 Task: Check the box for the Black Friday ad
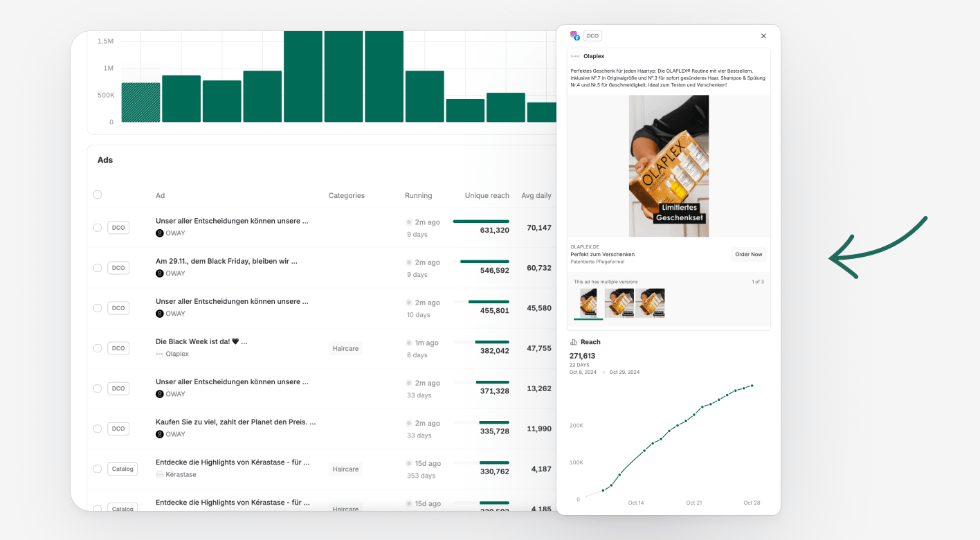[98, 267]
